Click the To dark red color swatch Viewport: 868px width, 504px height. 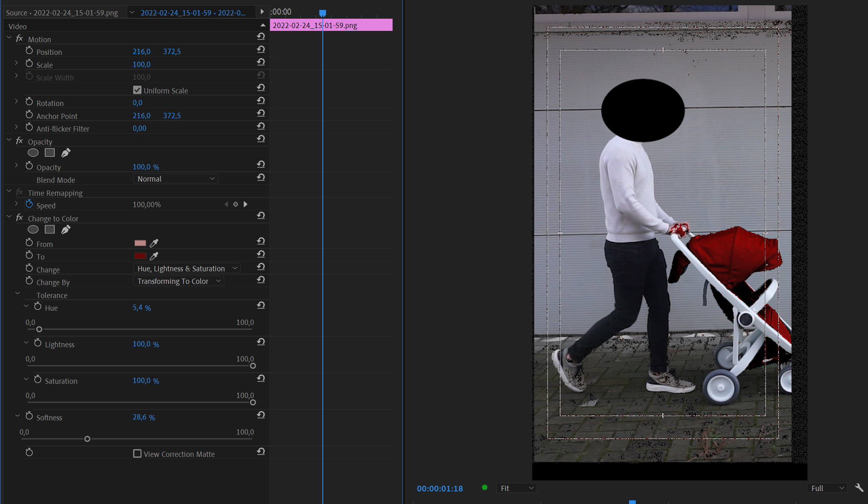click(x=140, y=256)
